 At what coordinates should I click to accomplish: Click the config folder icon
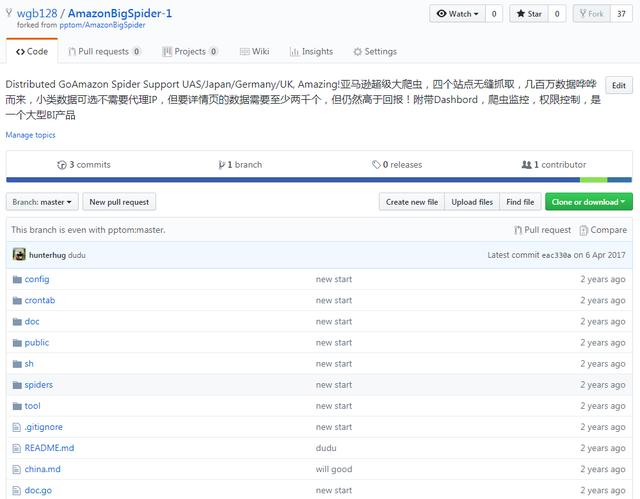coord(17,279)
